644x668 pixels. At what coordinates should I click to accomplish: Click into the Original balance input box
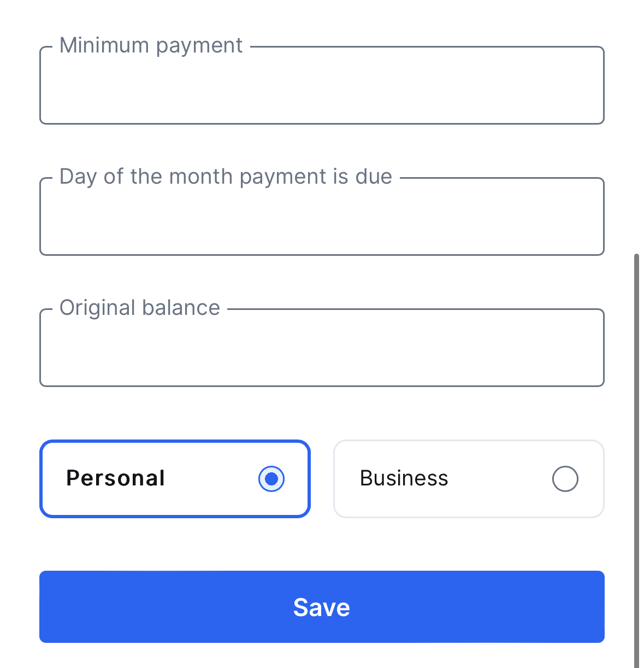321,349
